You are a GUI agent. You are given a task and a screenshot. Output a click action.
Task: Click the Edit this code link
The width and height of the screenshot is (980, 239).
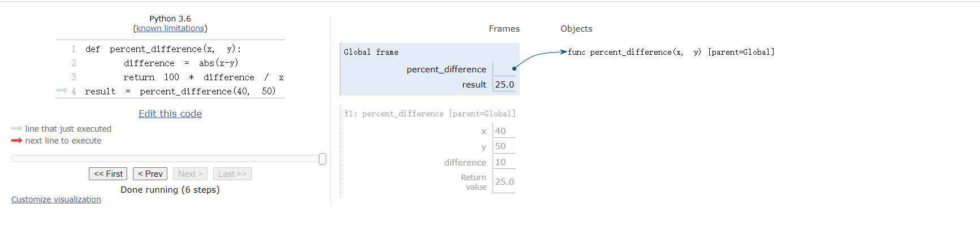point(170,114)
